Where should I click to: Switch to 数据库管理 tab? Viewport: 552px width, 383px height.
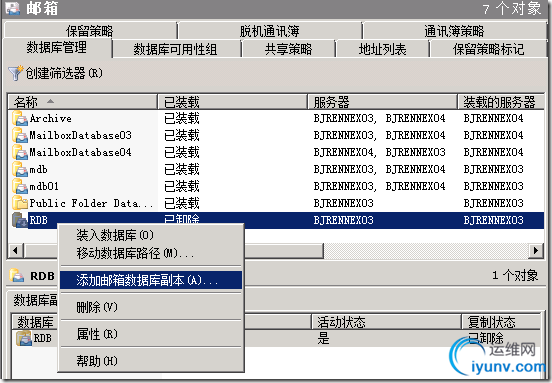(x=57, y=48)
